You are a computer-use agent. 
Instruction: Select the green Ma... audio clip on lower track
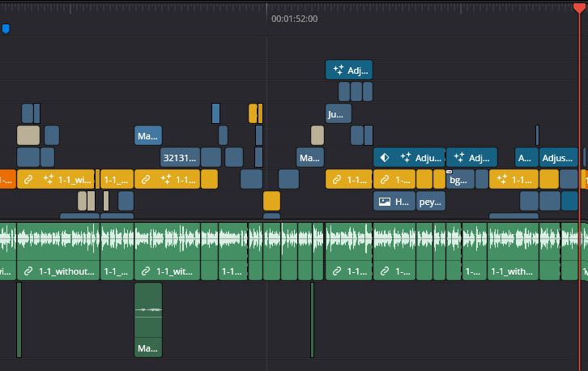(x=148, y=320)
